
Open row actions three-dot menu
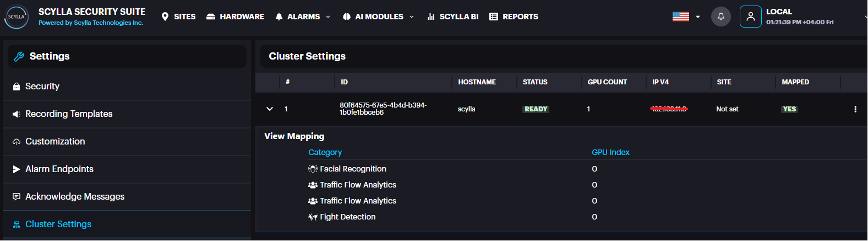coord(855,109)
